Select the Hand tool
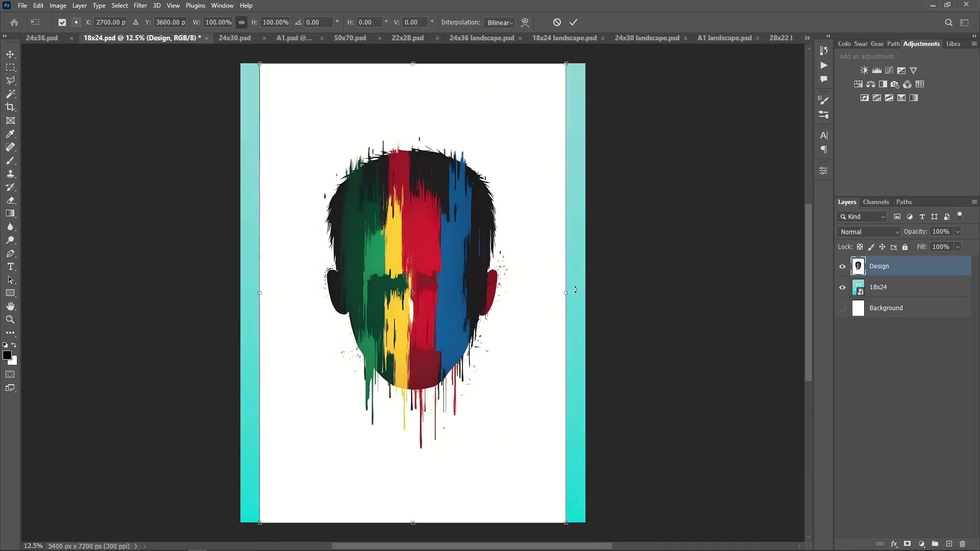 (x=10, y=306)
